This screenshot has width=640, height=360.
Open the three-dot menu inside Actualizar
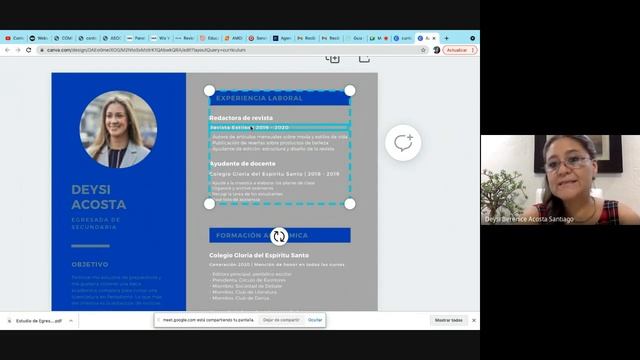[473, 50]
